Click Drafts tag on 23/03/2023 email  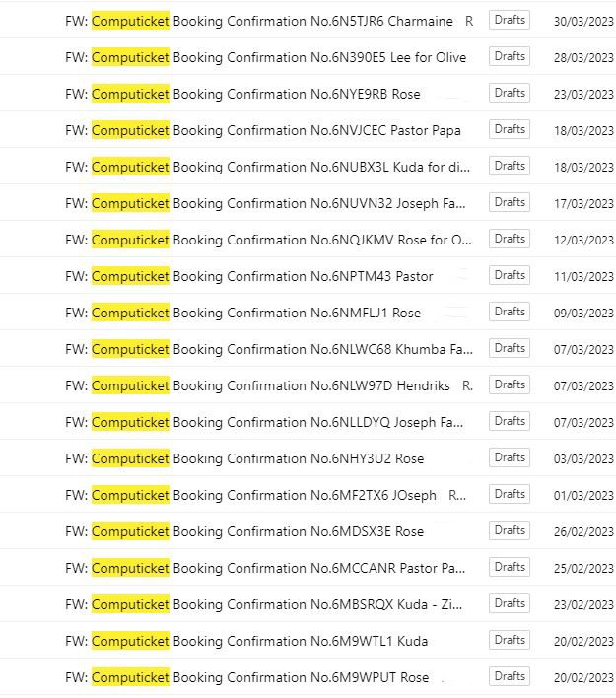pos(510,93)
